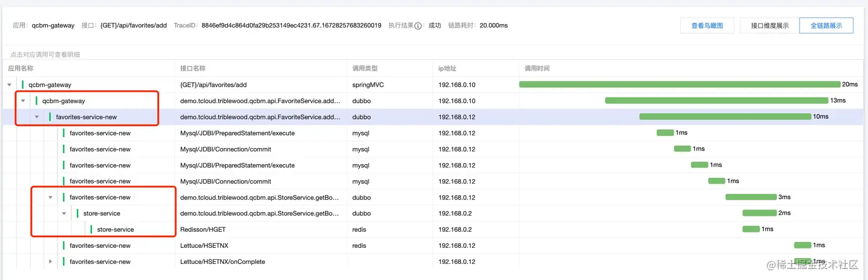Viewport: 868px width, 280px height.
Task: Open the 查看鸟瞰图 bird's-eye view
Action: (x=707, y=26)
